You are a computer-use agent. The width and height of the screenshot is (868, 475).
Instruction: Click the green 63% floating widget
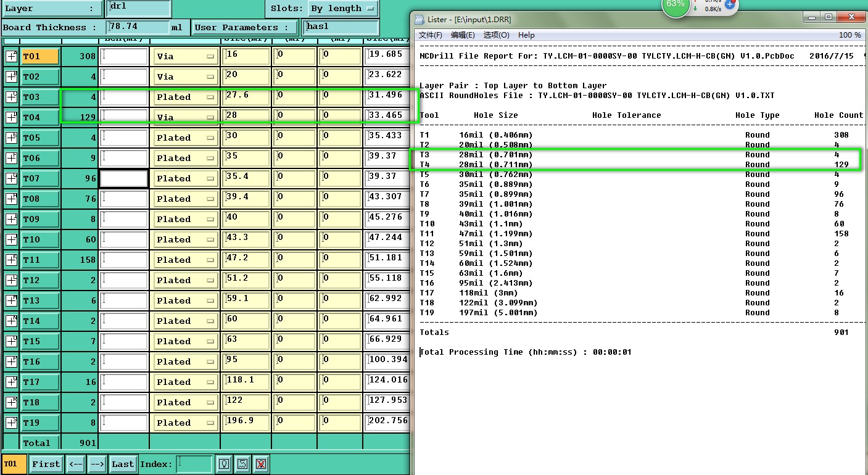(676, 5)
